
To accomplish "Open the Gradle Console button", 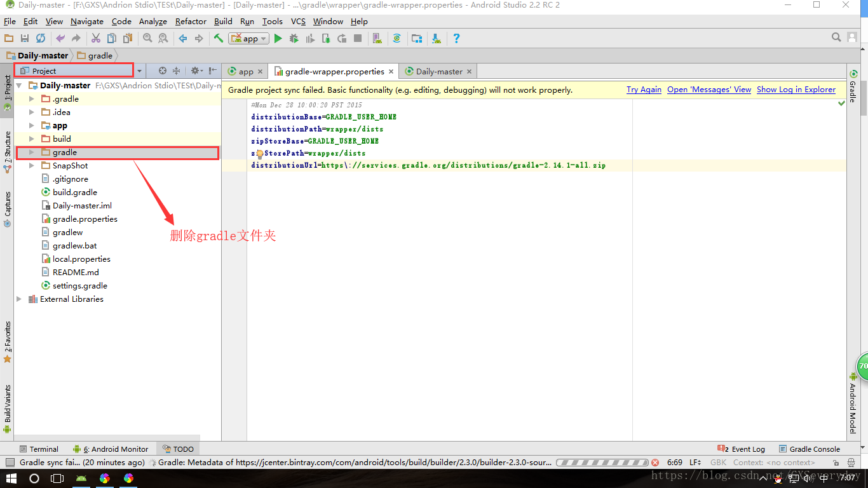I will click(810, 449).
